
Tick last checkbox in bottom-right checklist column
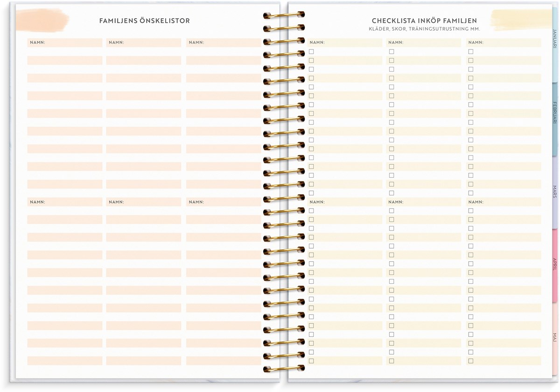pyautogui.click(x=471, y=361)
